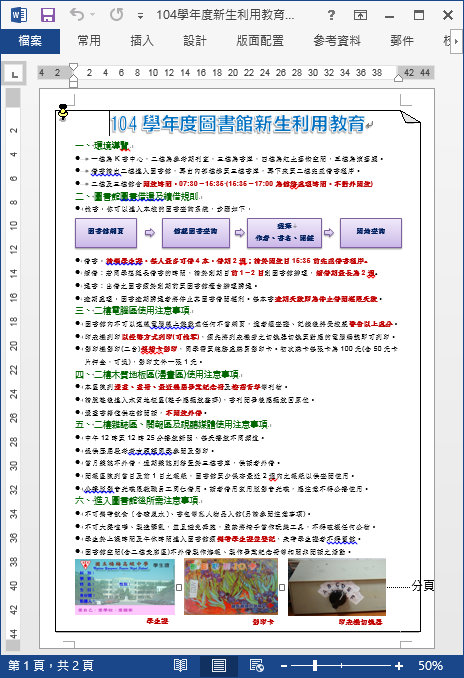Select the 作者、書名、關鍵 flowchart box
Viewport: 464px width, 678px height.
pyautogui.click(x=284, y=233)
